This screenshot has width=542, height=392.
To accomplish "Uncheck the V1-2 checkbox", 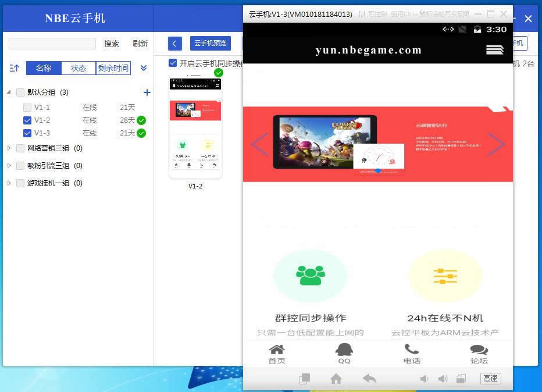I will (27, 120).
